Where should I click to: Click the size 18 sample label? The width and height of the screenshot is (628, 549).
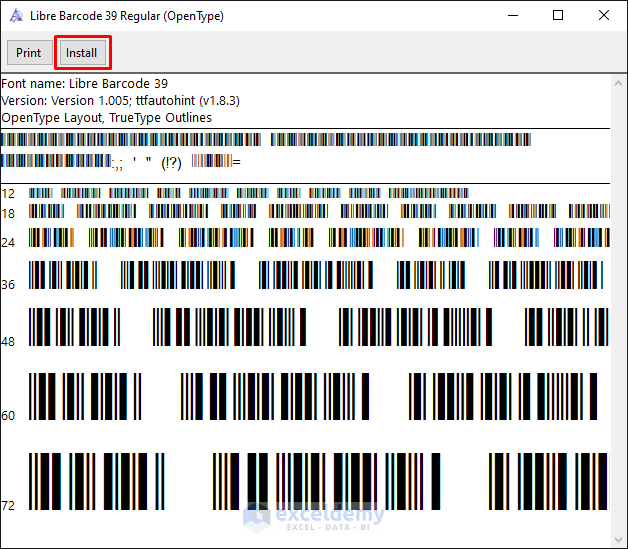click(8, 213)
